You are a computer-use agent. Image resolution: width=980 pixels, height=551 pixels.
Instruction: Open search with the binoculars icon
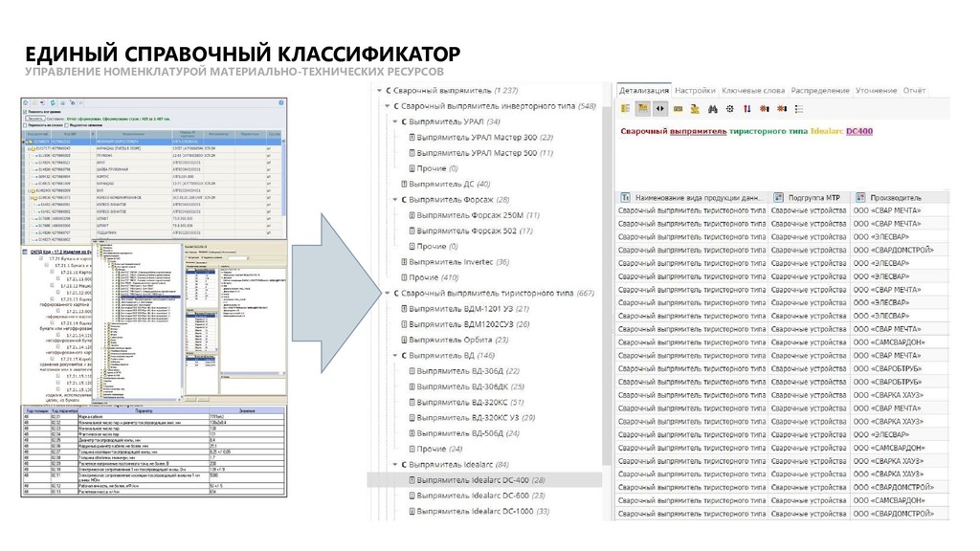[712, 109]
